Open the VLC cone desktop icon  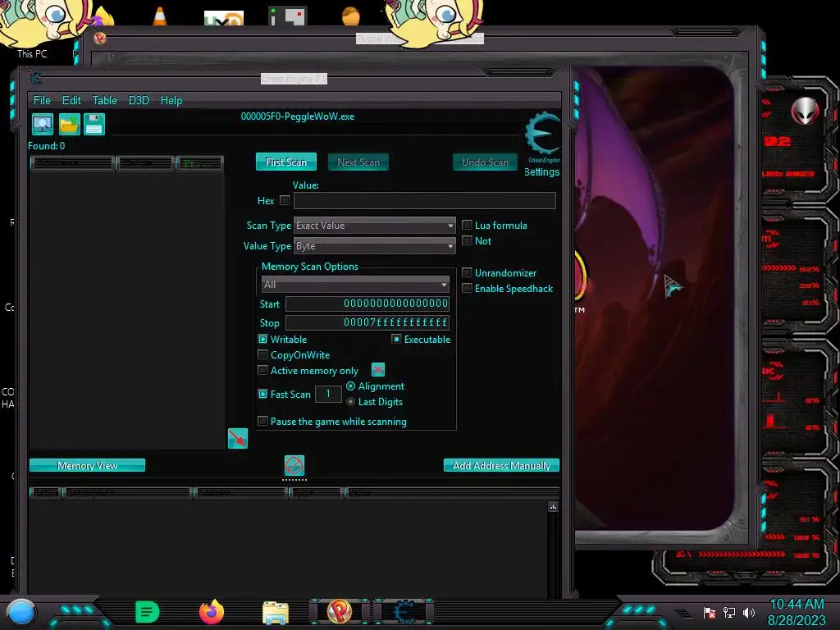click(x=160, y=16)
